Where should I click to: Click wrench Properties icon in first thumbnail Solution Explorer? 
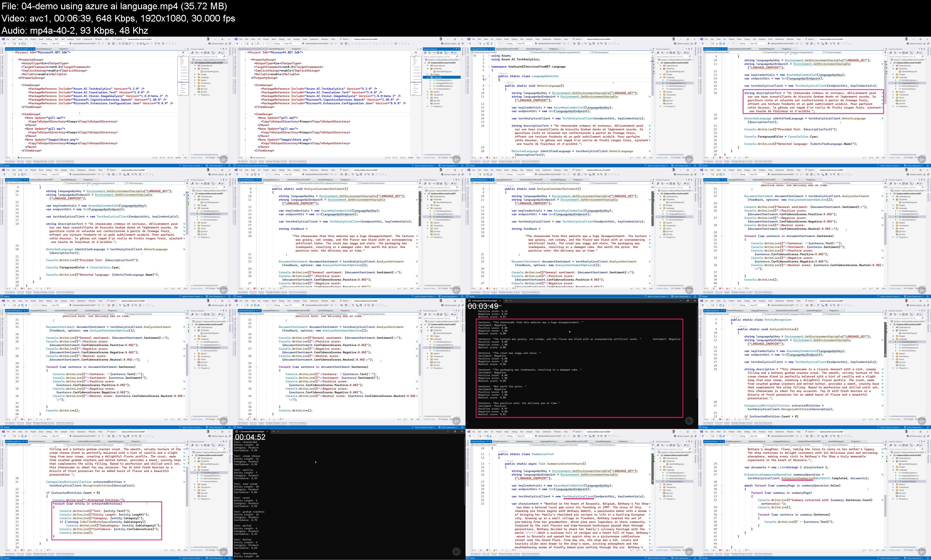219,53
